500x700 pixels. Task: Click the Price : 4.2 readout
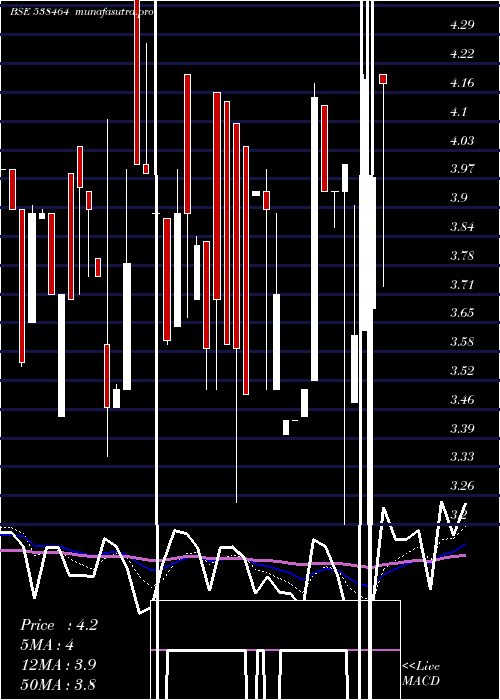point(58,625)
